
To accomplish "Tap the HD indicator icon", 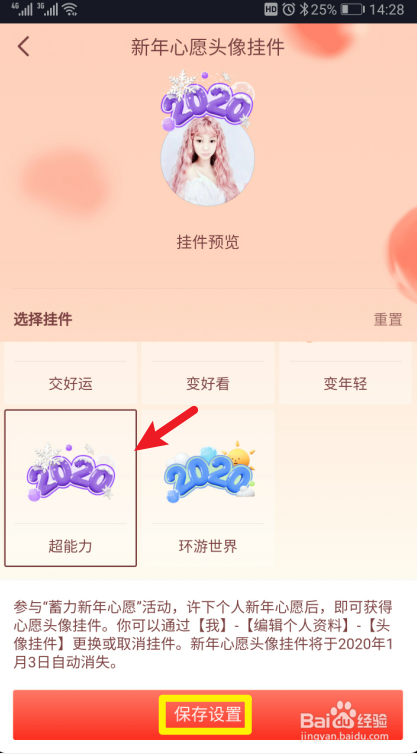I will 271,9.
